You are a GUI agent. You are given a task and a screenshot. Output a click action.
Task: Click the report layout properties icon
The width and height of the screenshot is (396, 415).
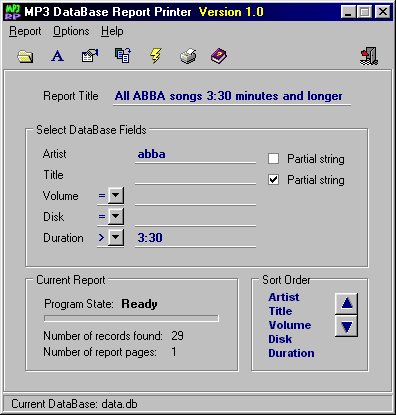[x=90, y=56]
